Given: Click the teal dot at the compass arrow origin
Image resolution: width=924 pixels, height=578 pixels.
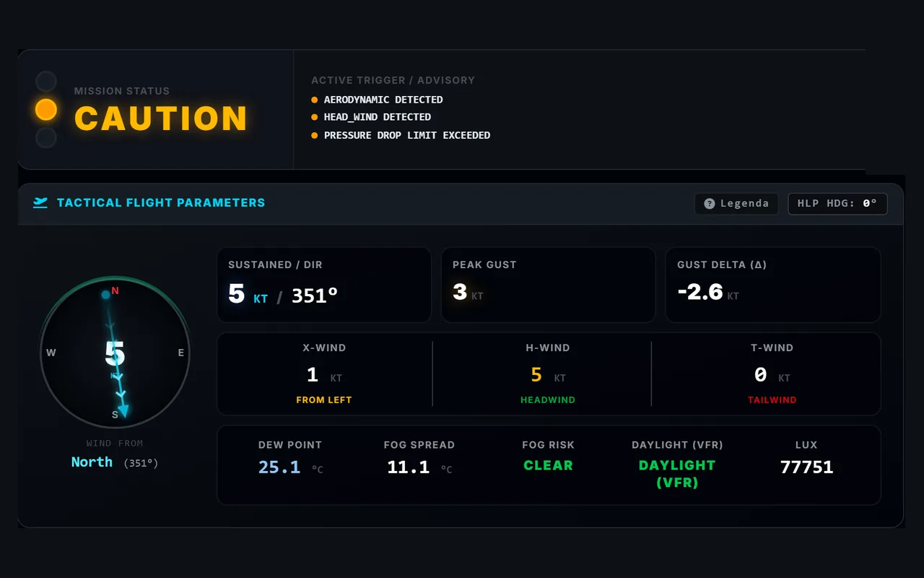Looking at the screenshot, I should point(106,294).
